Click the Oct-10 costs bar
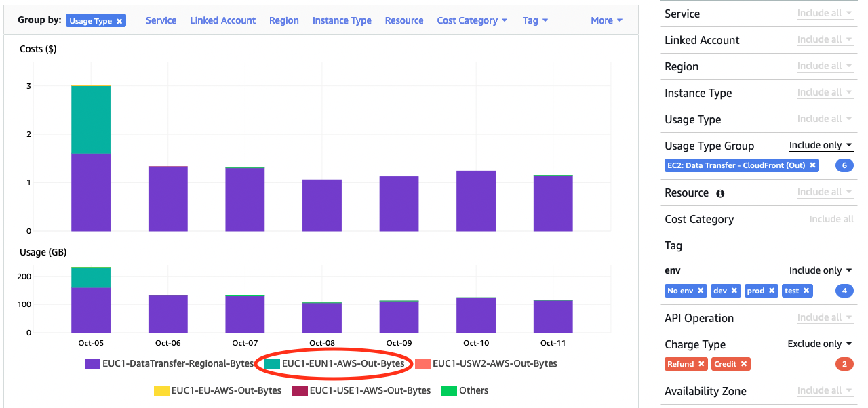Image resolution: width=868 pixels, height=408 pixels. [476, 201]
